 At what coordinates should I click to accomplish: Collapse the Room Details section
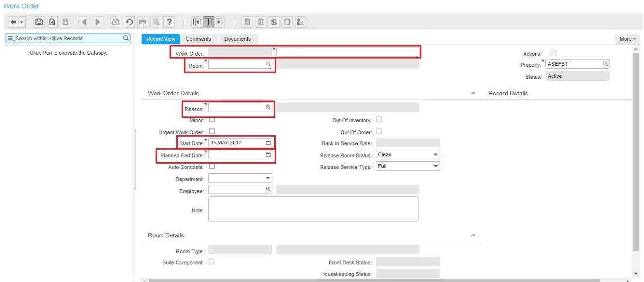pyautogui.click(x=473, y=235)
